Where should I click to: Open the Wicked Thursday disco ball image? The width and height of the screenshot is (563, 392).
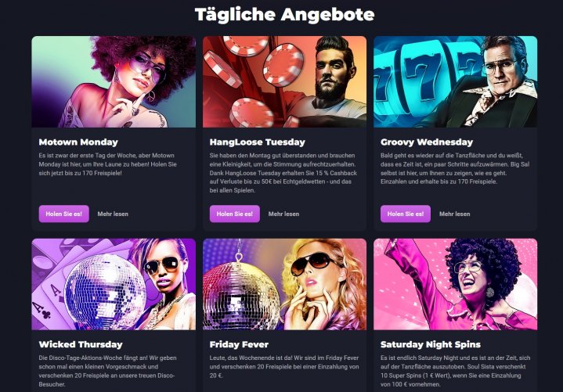pos(114,284)
